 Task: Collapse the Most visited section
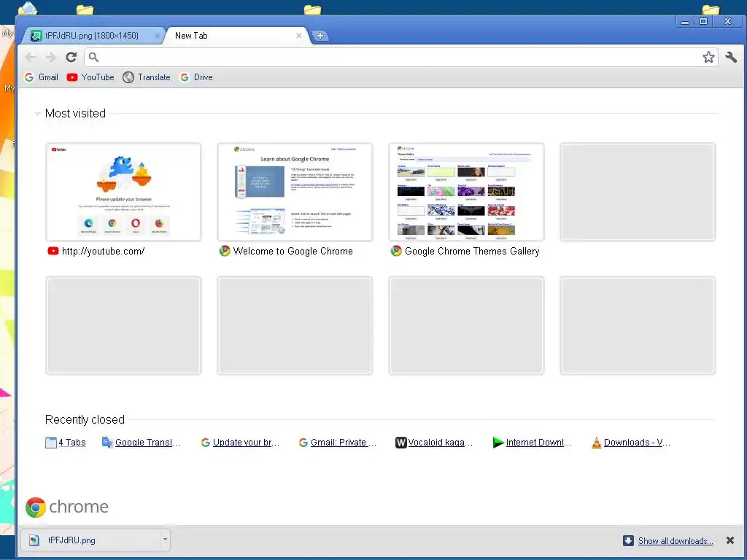37,114
